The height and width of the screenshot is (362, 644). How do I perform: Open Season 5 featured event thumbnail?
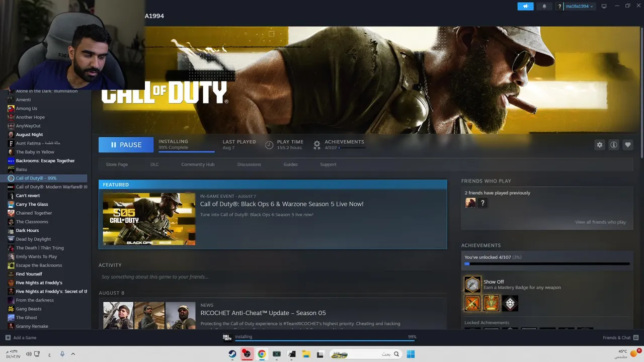149,219
